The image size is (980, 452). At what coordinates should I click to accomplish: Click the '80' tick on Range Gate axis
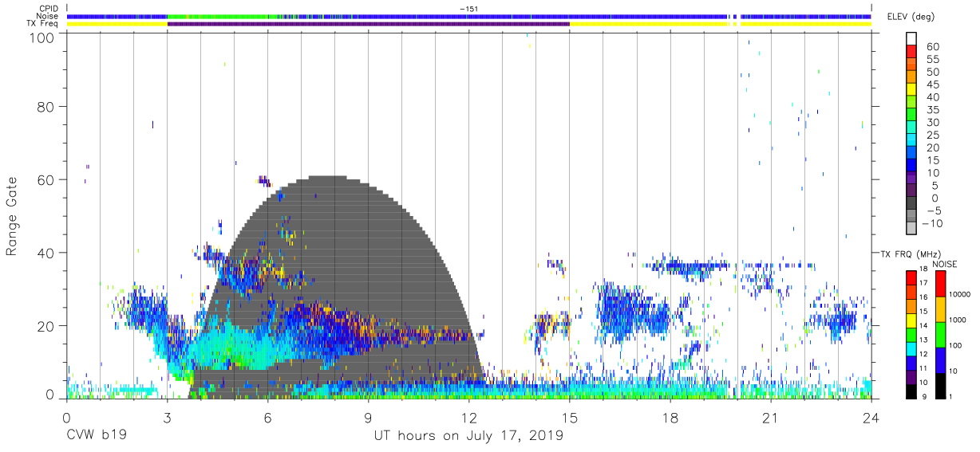tap(45, 106)
